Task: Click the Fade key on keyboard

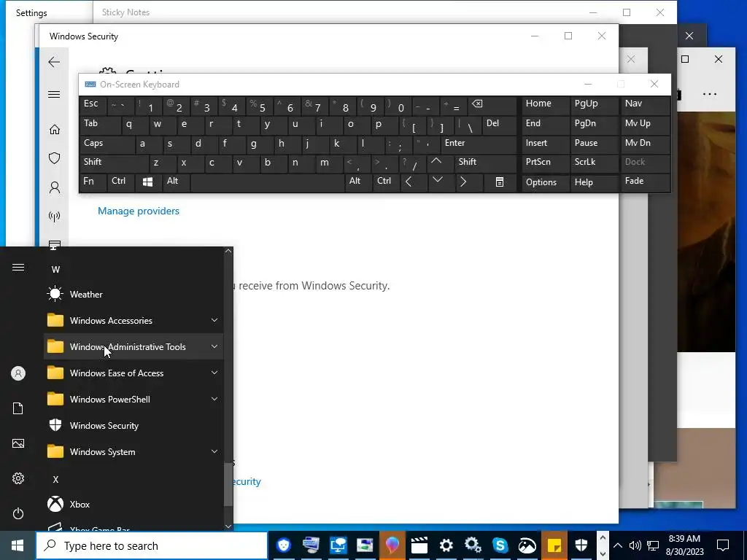Action: pos(645,182)
